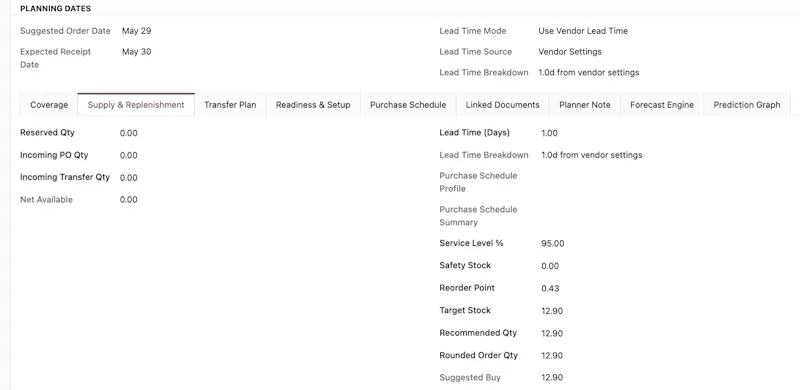Select the Suggested Buy value 12.90
This screenshot has height=390, width=800.
click(x=552, y=378)
